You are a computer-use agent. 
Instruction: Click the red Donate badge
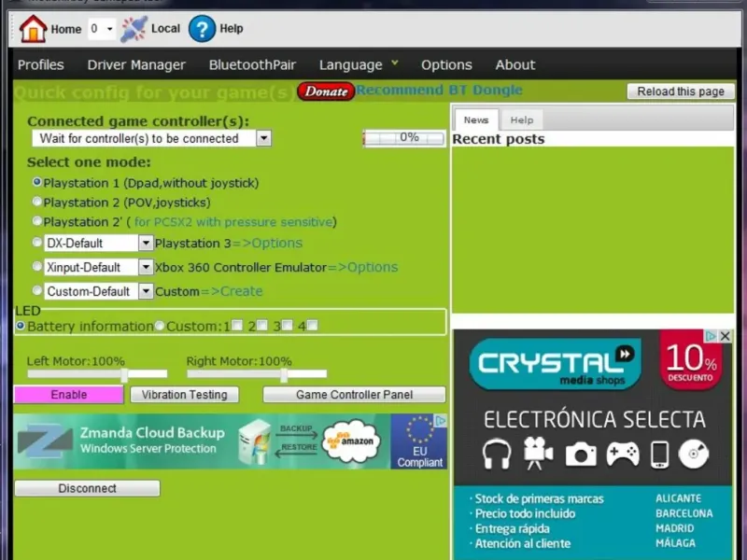click(326, 91)
